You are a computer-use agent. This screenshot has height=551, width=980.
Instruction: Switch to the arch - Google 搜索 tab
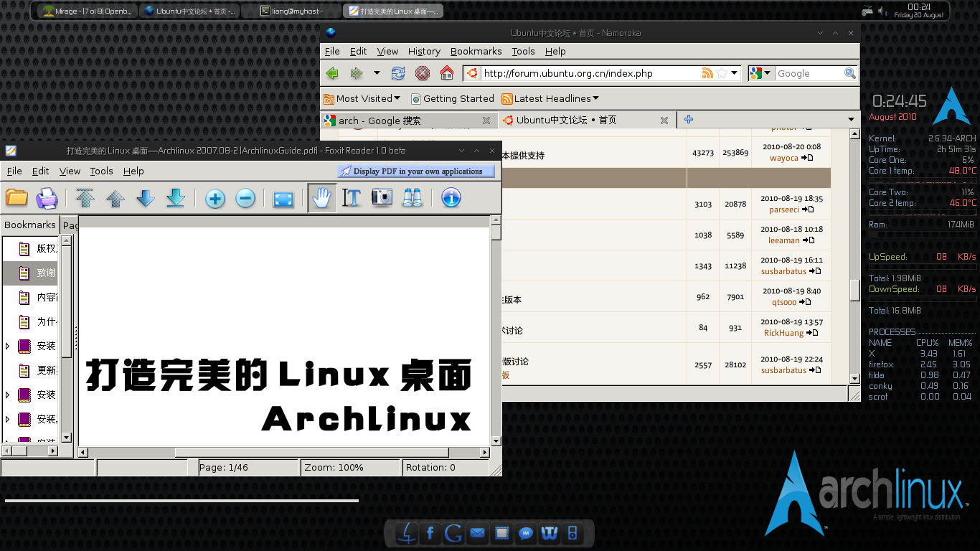(409, 121)
